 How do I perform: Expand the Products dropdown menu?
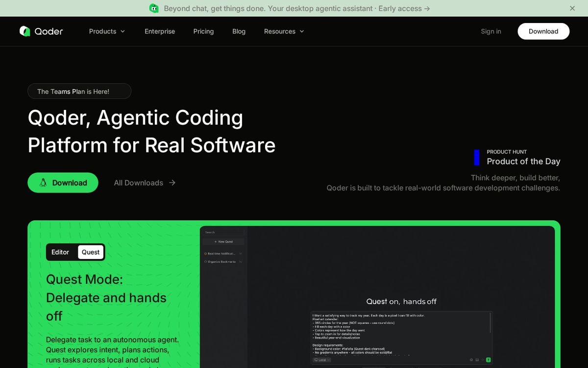[107, 31]
